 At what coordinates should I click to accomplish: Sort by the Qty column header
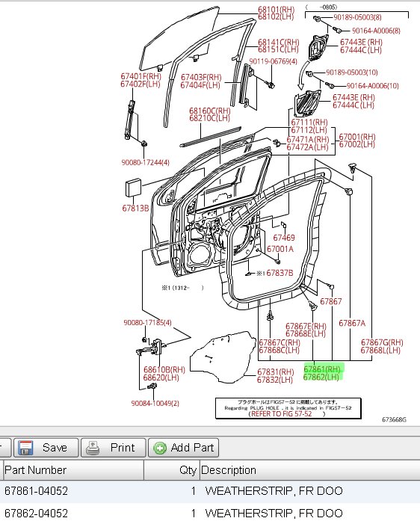pos(172,470)
